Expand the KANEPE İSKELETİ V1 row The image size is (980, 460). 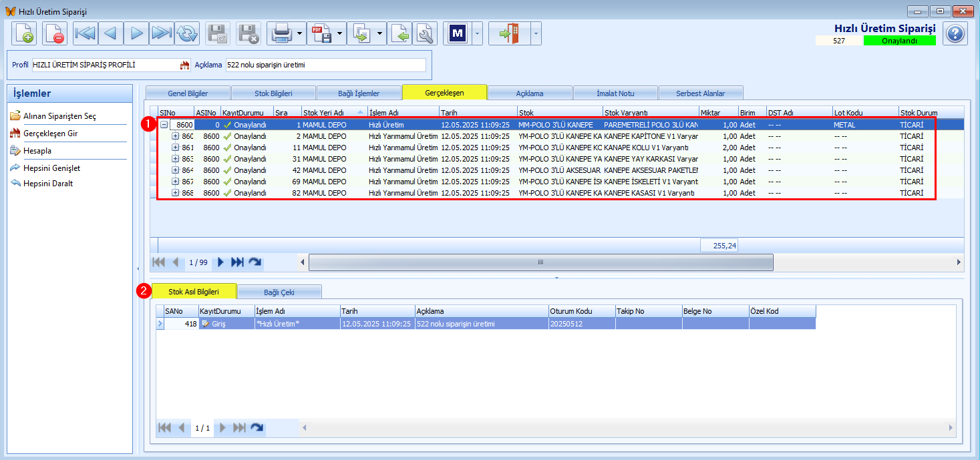point(176,182)
